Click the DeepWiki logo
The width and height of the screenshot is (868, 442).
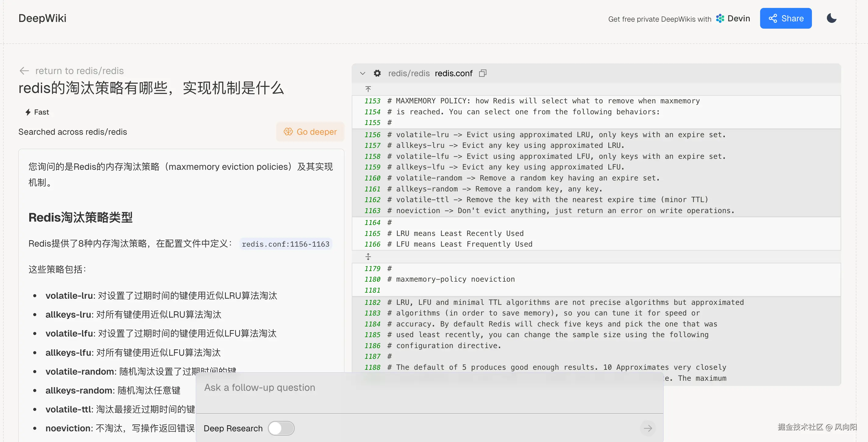click(x=42, y=18)
